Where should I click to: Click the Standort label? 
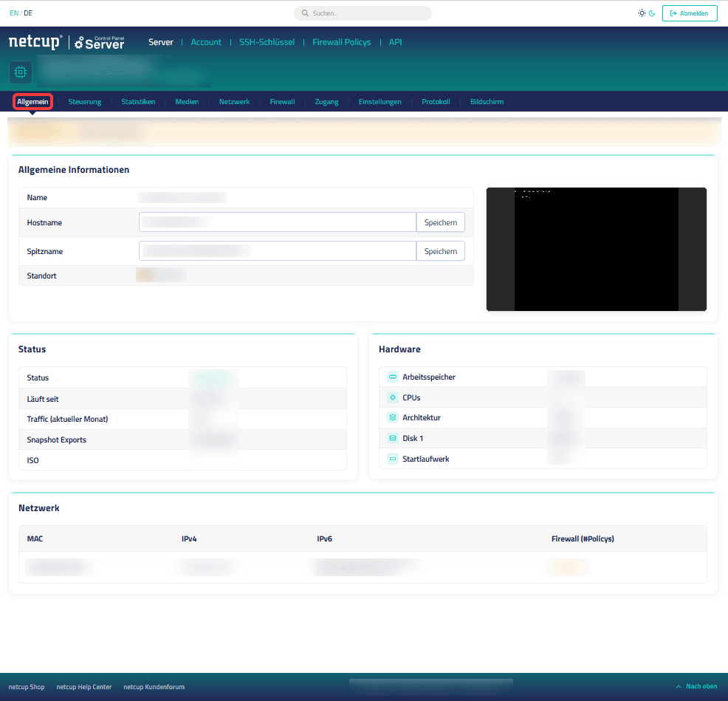point(42,276)
